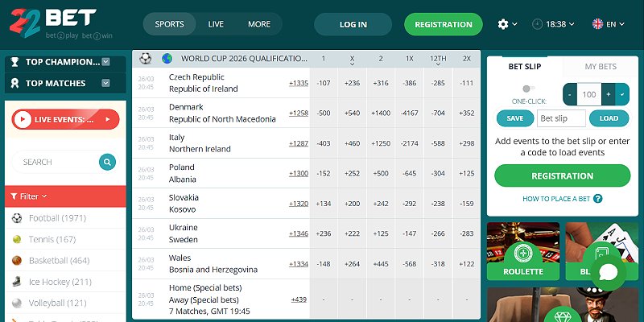The image size is (644, 322).
Task: Click the Live Events button
Action: point(65,119)
